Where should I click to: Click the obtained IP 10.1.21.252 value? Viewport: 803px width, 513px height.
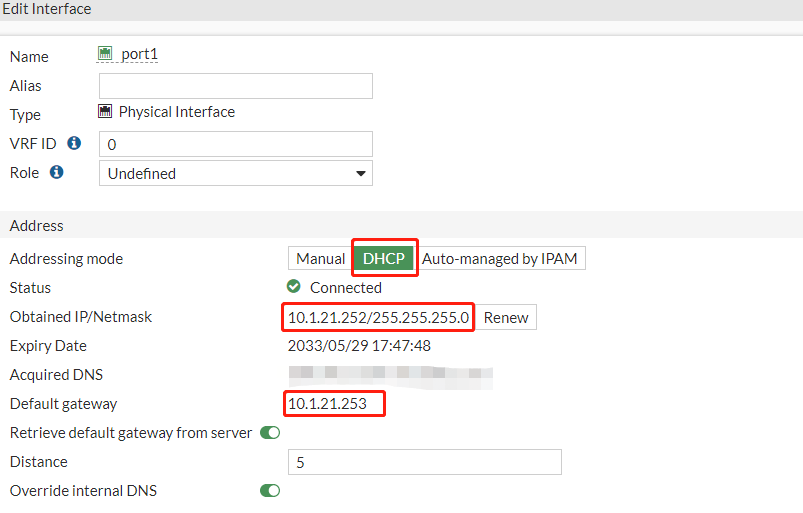click(378, 317)
